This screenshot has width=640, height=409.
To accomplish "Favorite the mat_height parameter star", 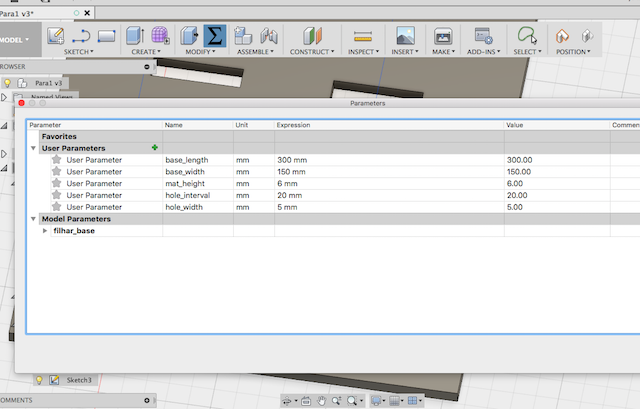I will 56,183.
